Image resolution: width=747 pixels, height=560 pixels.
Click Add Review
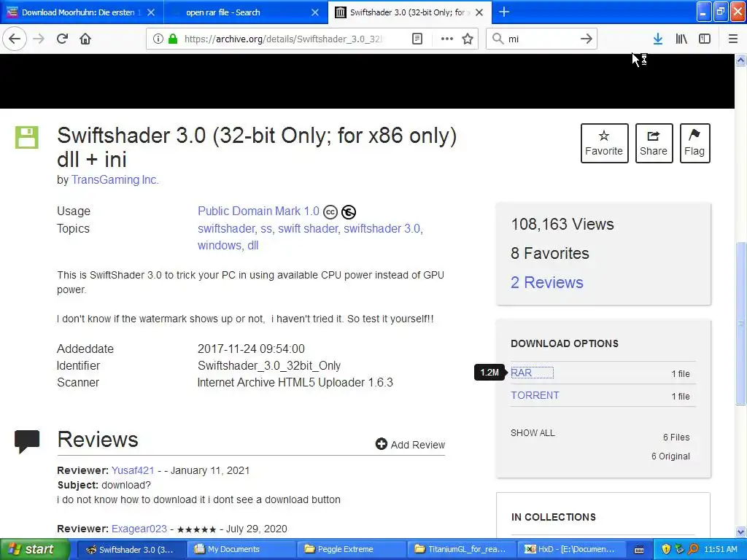(x=410, y=444)
